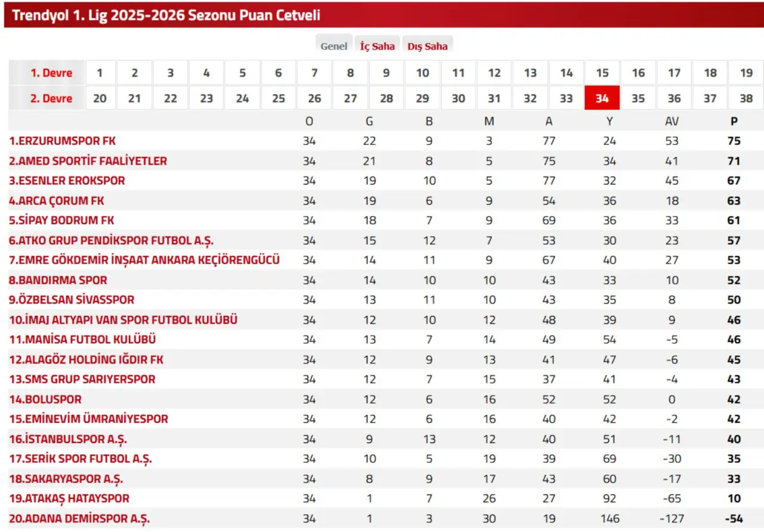Show final week 38 standings

[746, 99]
